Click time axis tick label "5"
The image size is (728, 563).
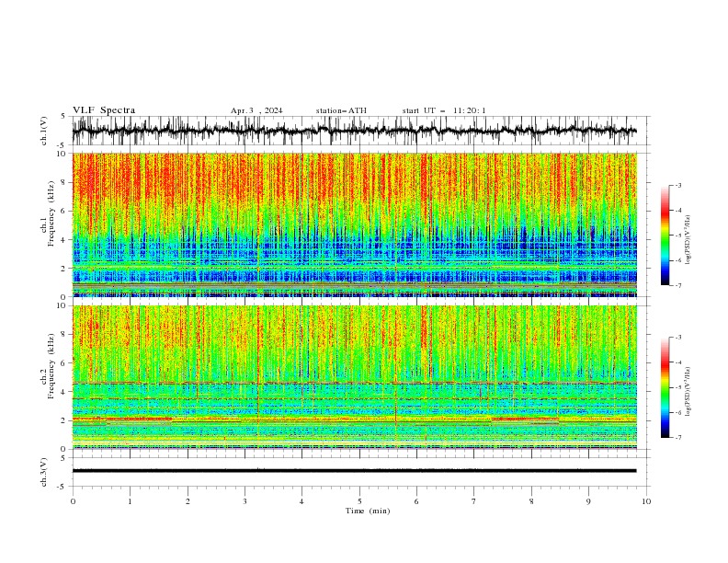359,501
